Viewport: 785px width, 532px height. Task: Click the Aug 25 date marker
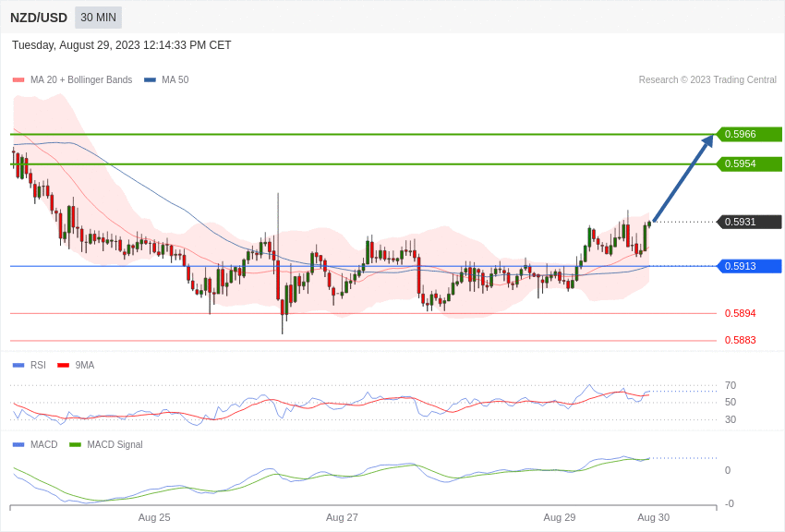[154, 517]
